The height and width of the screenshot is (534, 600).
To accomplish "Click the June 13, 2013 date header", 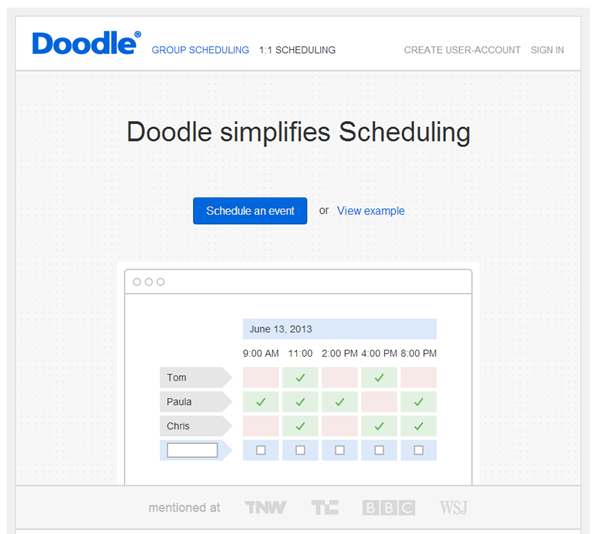I will coord(340,329).
